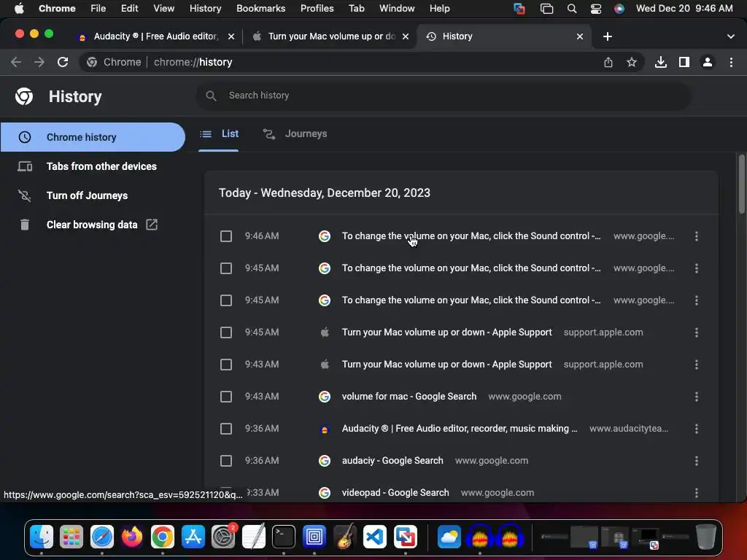This screenshot has width=747, height=560.
Task: Open the Bookmarks menu in menu bar
Action: 260,9
